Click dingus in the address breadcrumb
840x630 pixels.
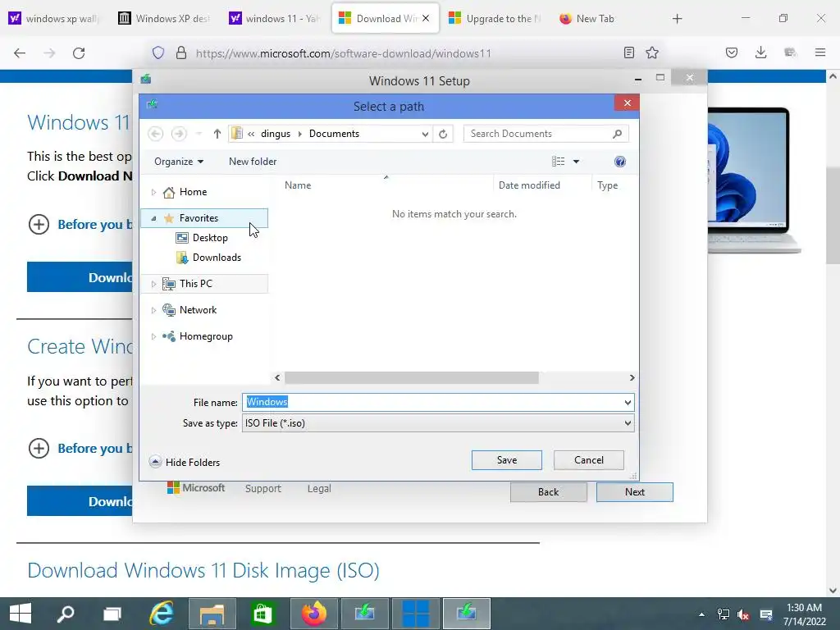[276, 134]
